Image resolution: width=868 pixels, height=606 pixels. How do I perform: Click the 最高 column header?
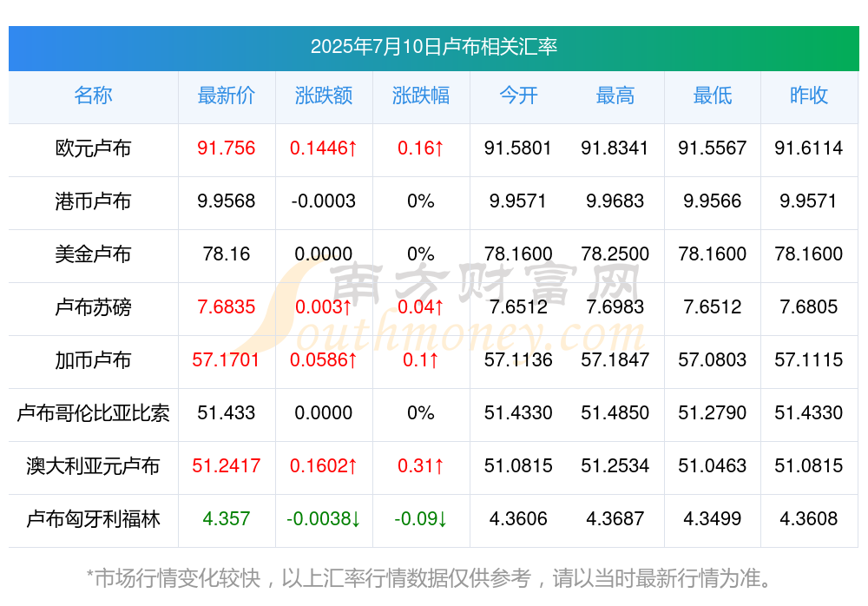(615, 96)
